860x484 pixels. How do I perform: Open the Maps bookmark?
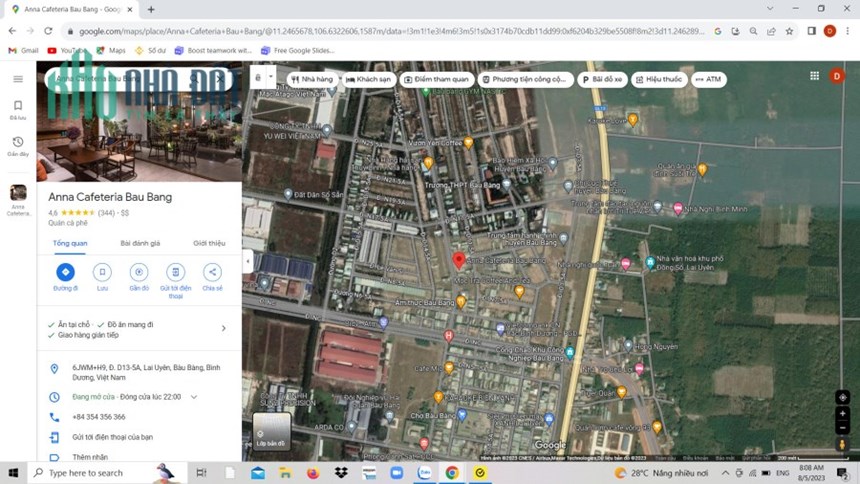pos(111,50)
